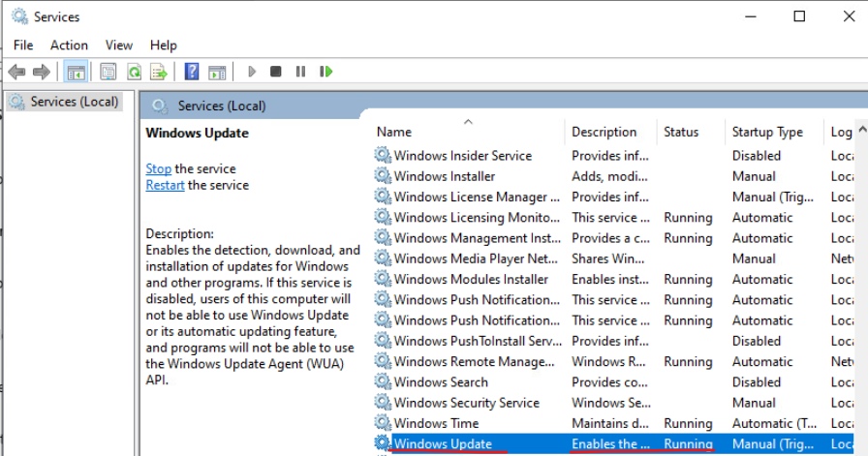Click gear icon of Windows Insider Service
Screen dimensions: 868x456
coord(383,156)
